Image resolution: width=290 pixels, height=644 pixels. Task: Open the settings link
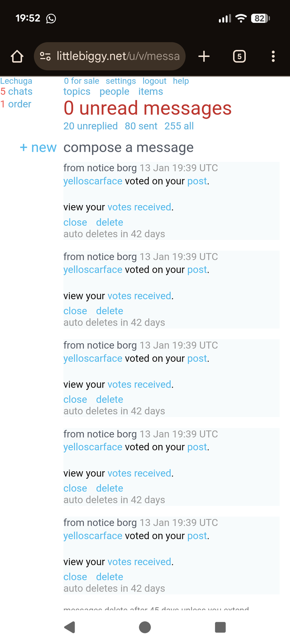coord(121,81)
